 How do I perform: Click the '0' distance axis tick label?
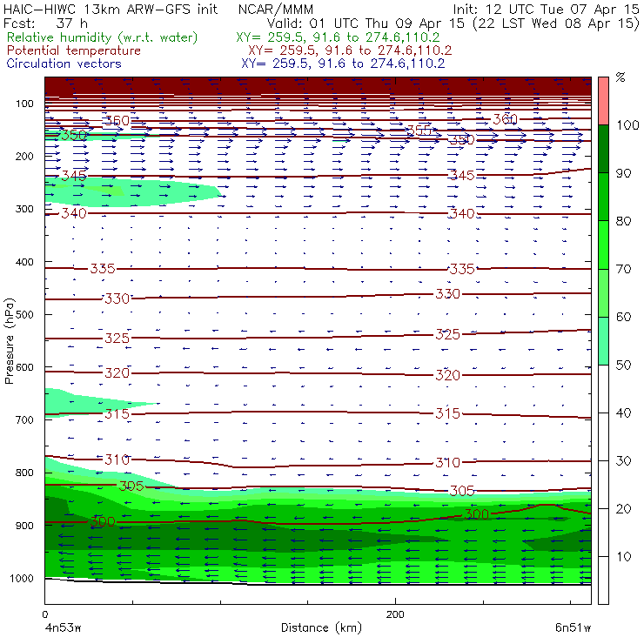click(45, 614)
